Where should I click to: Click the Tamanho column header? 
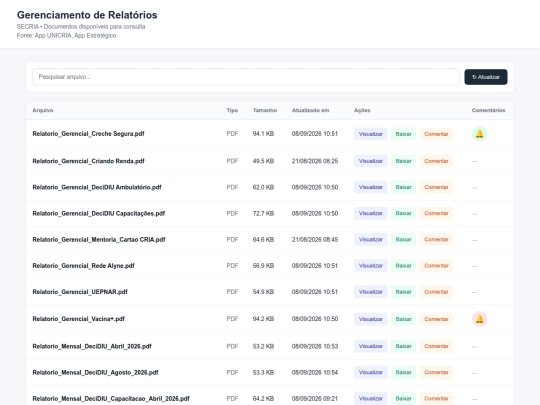[x=265, y=110]
